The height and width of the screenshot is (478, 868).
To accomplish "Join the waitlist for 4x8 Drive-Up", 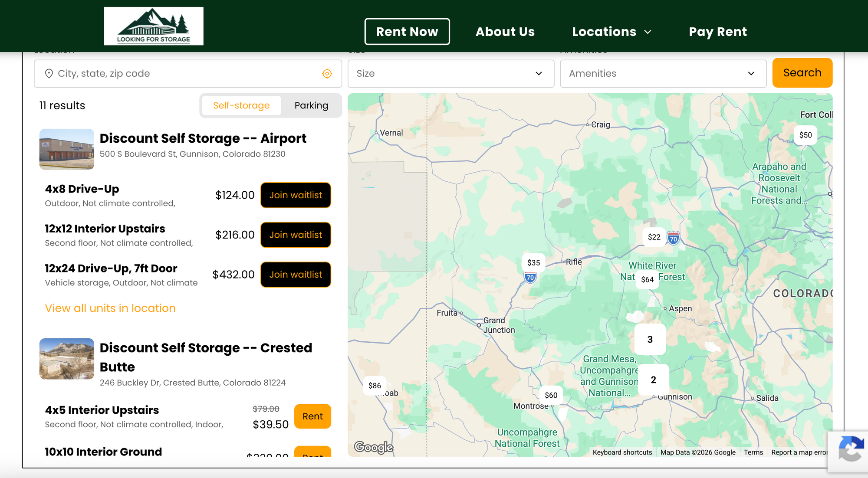I will (296, 195).
